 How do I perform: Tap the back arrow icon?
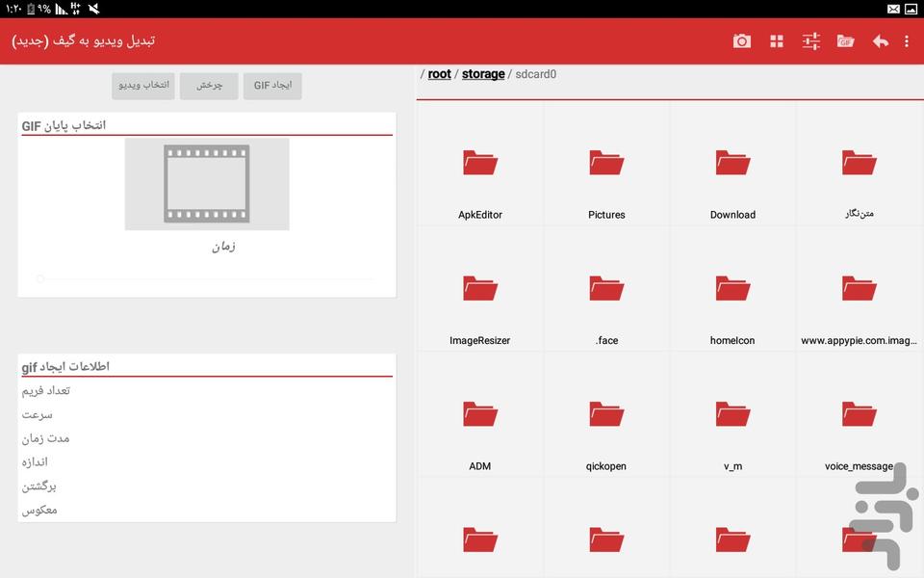pyautogui.click(x=881, y=41)
